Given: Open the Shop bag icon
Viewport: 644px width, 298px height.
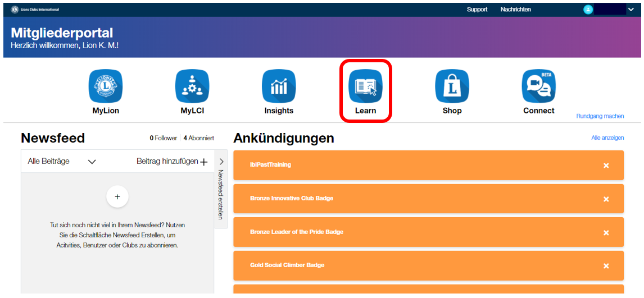Looking at the screenshot, I should [x=452, y=86].
